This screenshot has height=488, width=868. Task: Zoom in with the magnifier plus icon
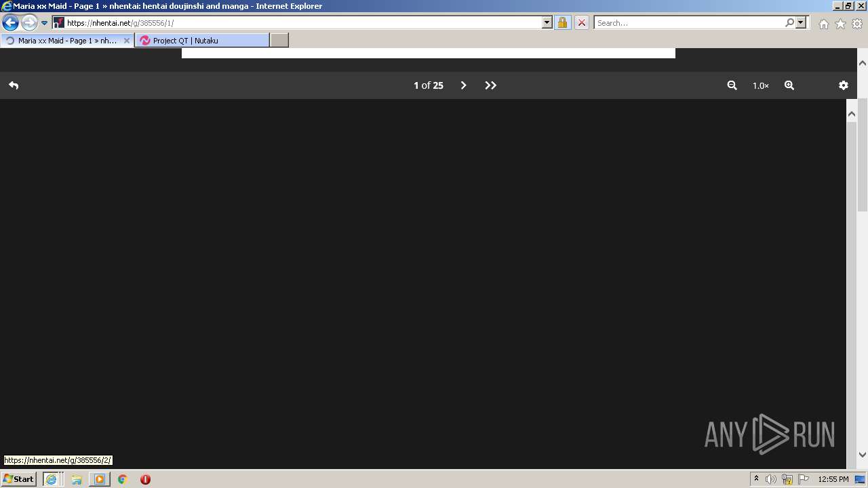click(x=789, y=85)
